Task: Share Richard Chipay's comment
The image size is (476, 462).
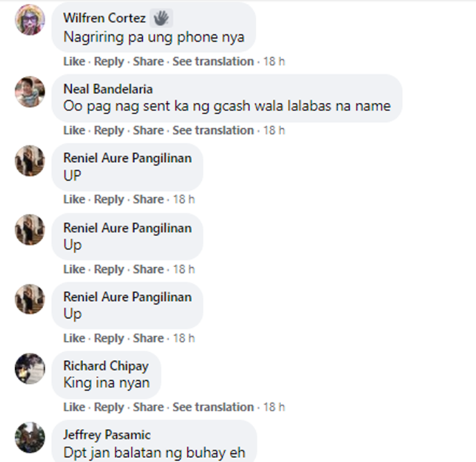Action: pos(149,407)
